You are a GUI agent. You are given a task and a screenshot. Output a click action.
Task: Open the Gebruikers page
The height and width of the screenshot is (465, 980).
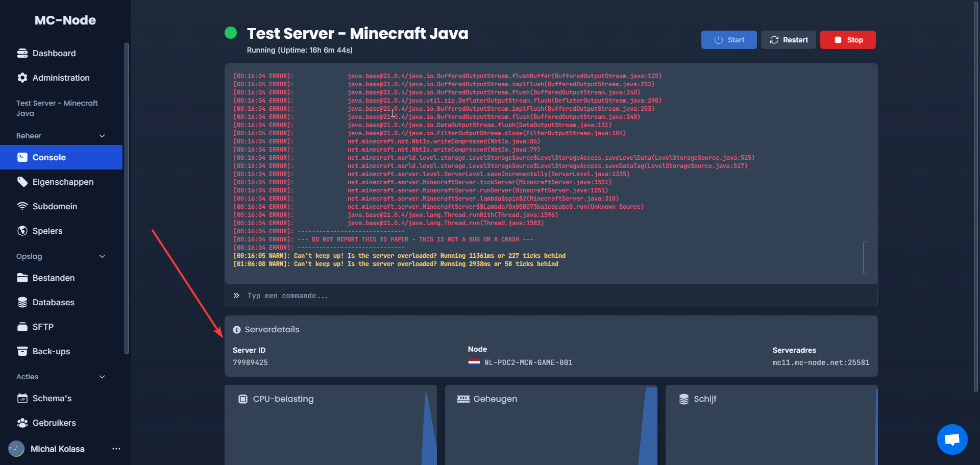tap(61, 423)
